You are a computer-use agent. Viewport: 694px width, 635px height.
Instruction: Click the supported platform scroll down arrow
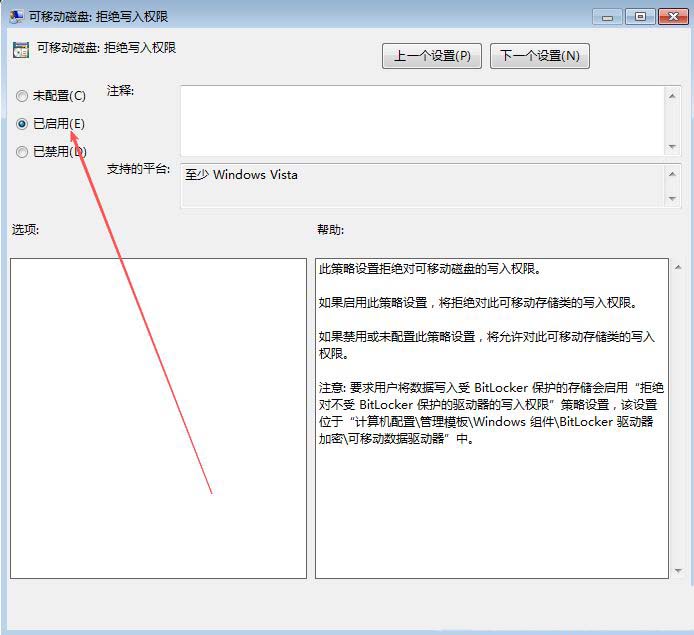tap(672, 199)
